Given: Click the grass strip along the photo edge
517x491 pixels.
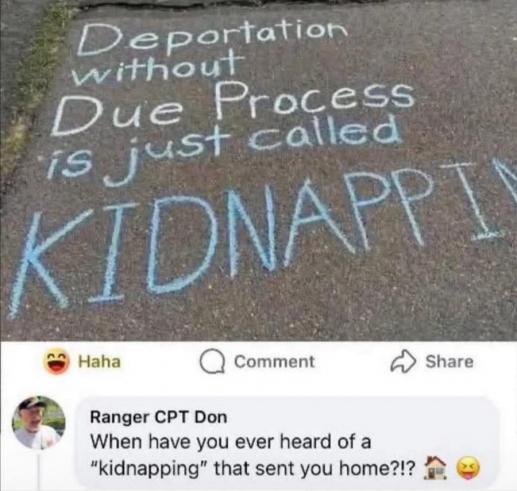Looking at the screenshot, I should (27, 83).
